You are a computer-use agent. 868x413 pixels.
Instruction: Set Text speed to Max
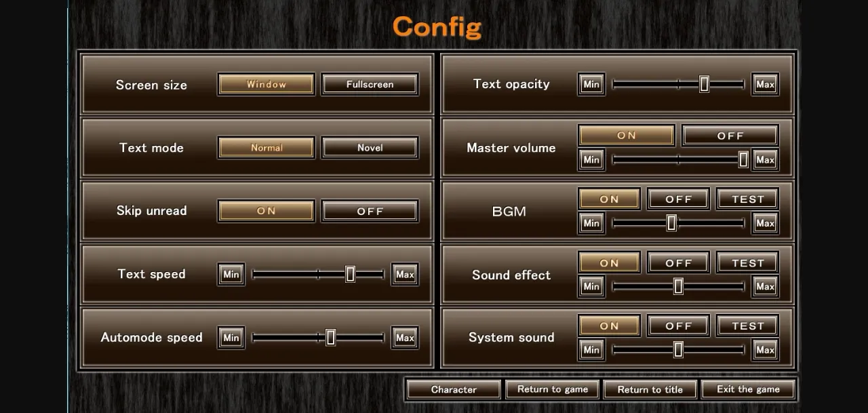(x=405, y=275)
